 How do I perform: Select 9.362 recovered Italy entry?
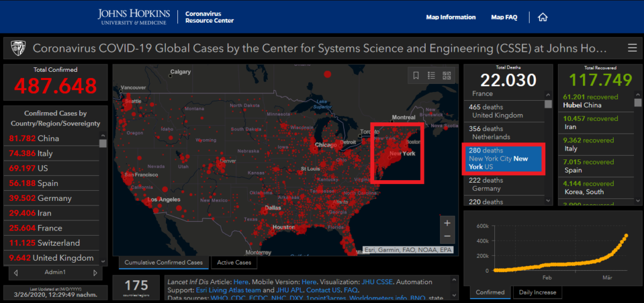click(596, 144)
